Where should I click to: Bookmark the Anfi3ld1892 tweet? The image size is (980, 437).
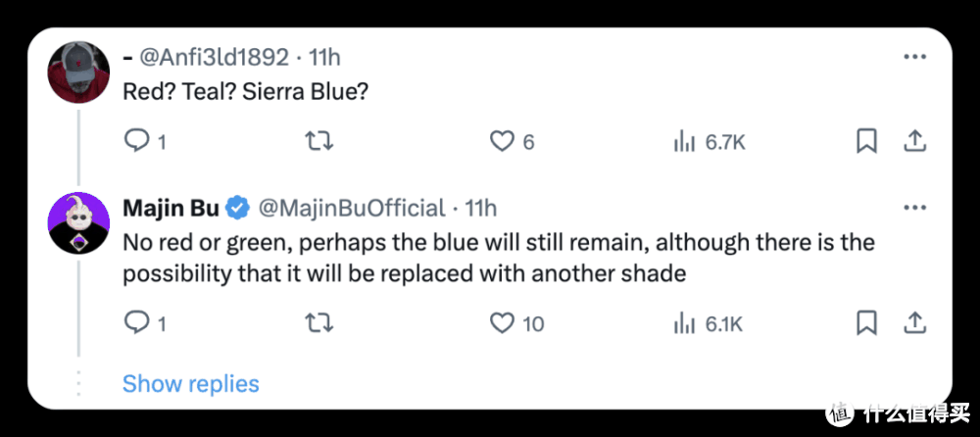coord(866,141)
